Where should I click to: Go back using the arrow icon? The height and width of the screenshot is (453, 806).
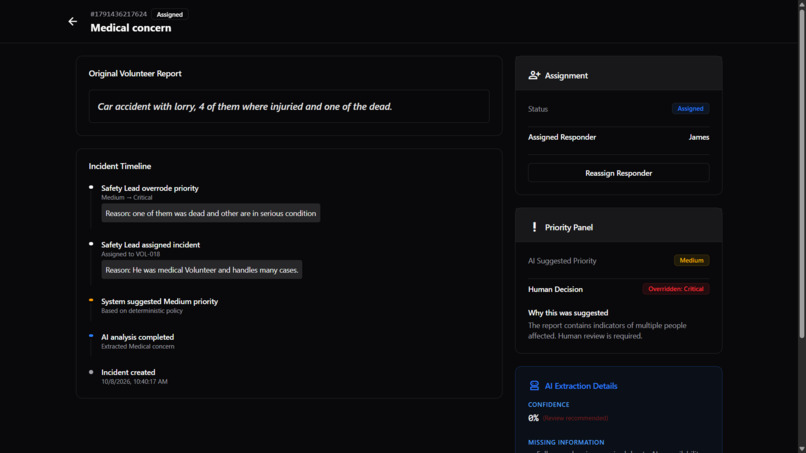point(72,22)
